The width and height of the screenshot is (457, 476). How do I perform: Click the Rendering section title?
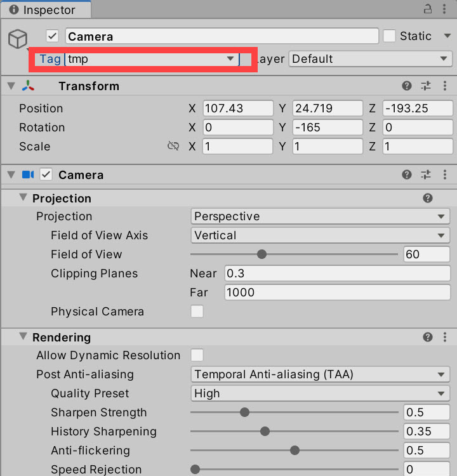[x=62, y=338]
